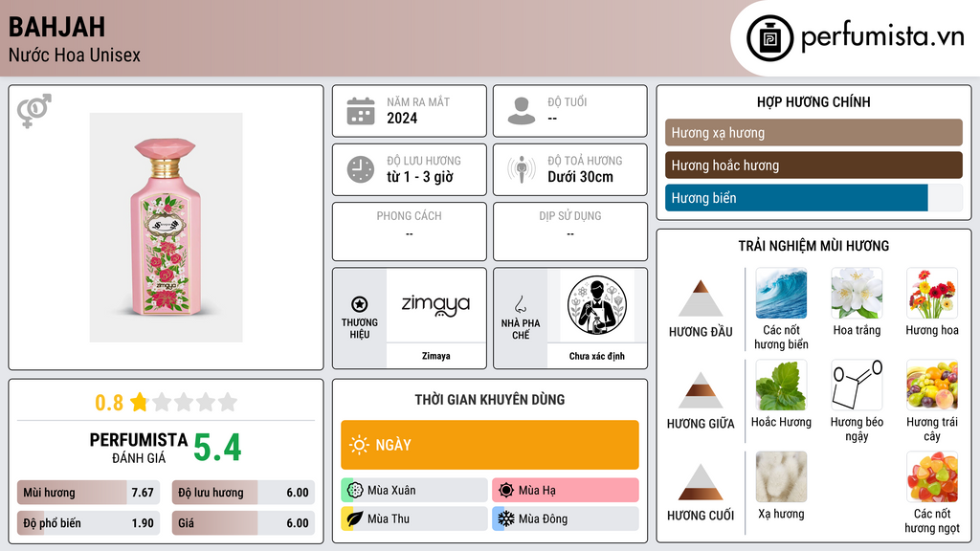
Task: Select the Các nốt hương biển note image
Action: coord(781,294)
